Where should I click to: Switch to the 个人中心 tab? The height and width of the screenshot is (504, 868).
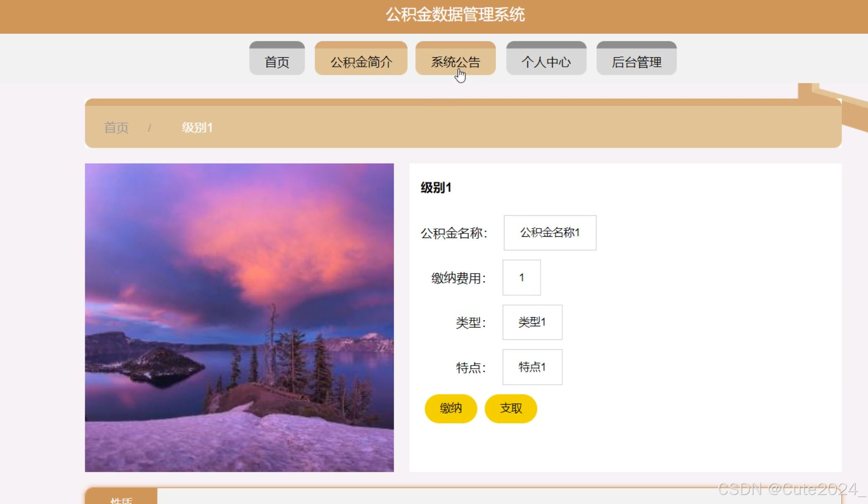tap(546, 58)
